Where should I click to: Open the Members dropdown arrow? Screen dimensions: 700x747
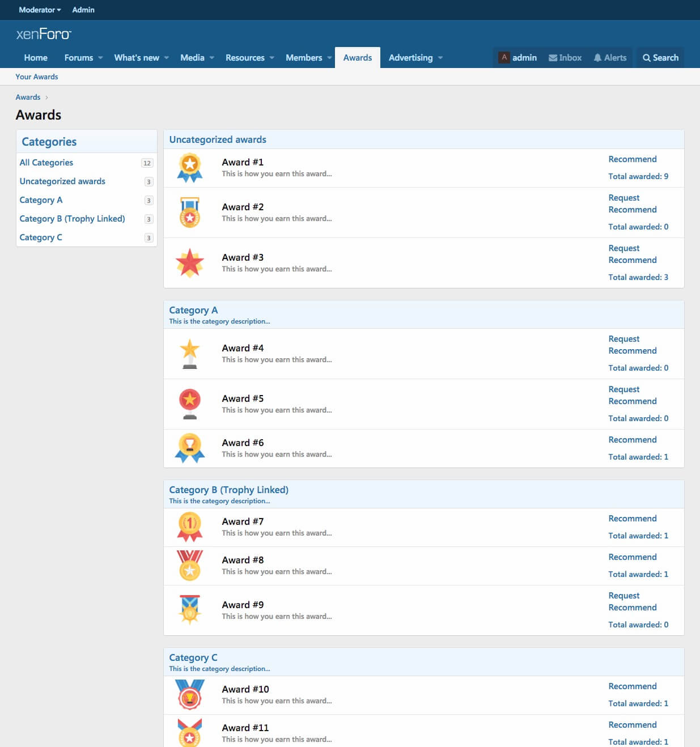(x=329, y=58)
